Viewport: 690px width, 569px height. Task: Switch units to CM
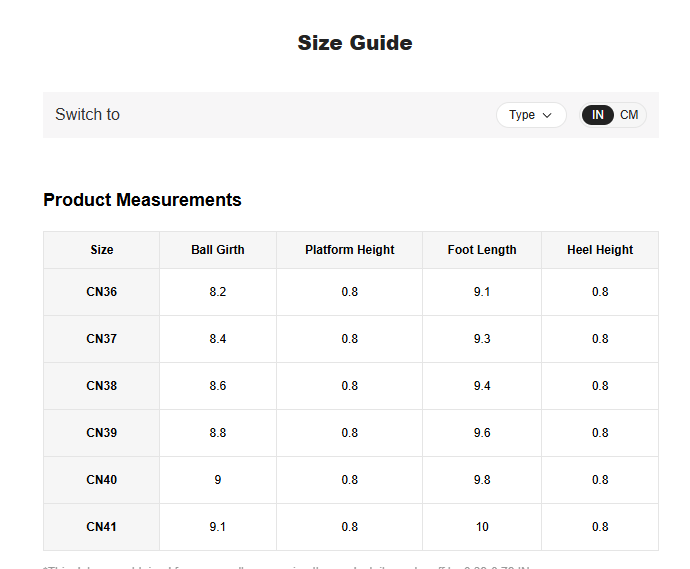[x=629, y=115]
